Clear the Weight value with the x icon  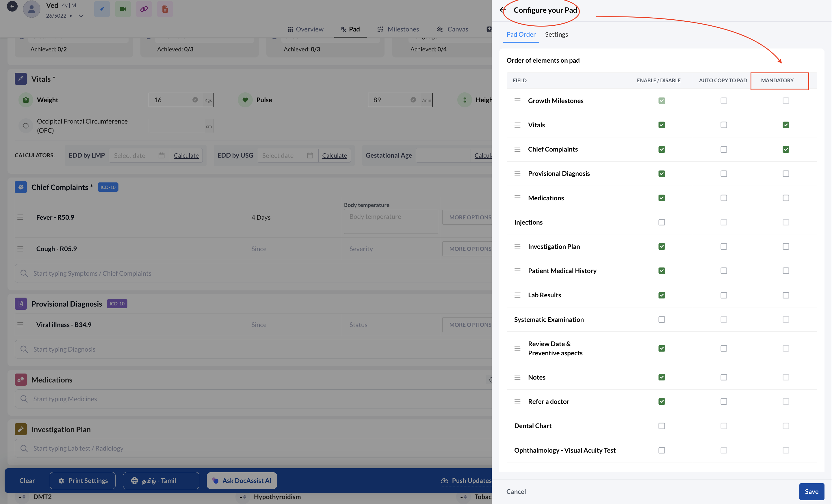(195, 100)
